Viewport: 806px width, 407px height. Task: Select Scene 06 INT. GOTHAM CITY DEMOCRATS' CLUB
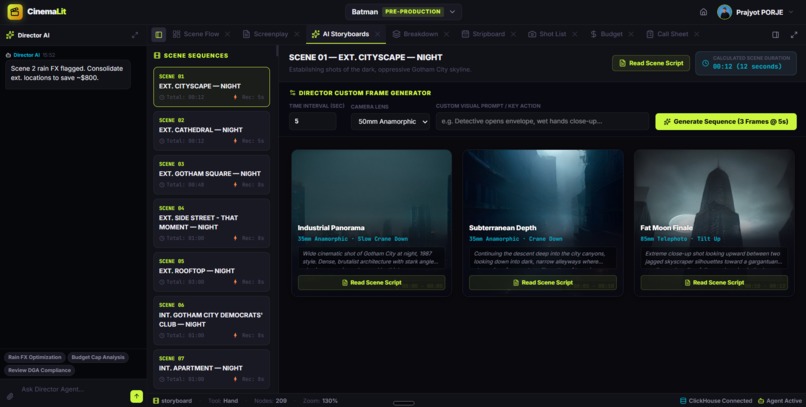[x=211, y=320]
